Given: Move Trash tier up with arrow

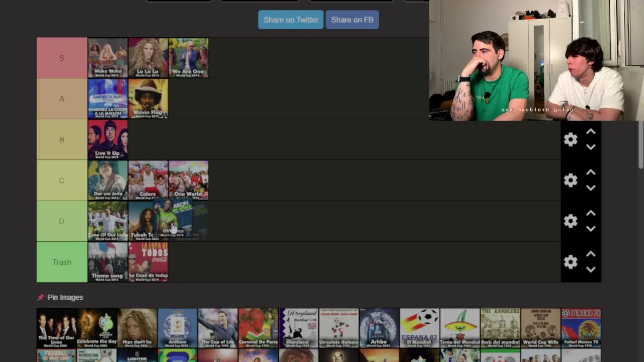Looking at the screenshot, I should pyautogui.click(x=591, y=254).
